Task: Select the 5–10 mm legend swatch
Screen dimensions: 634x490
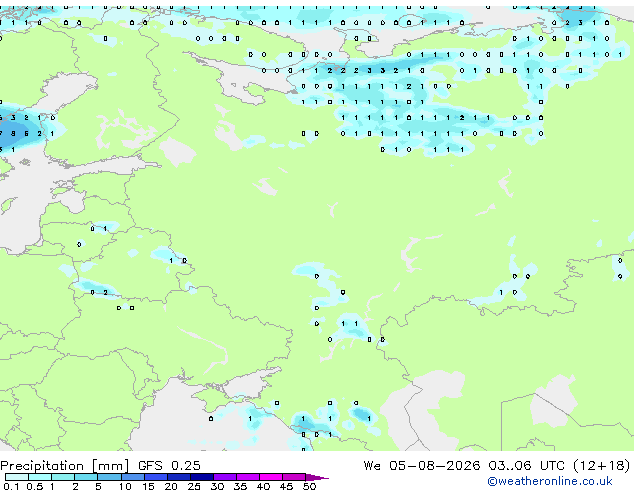Action: (110, 477)
